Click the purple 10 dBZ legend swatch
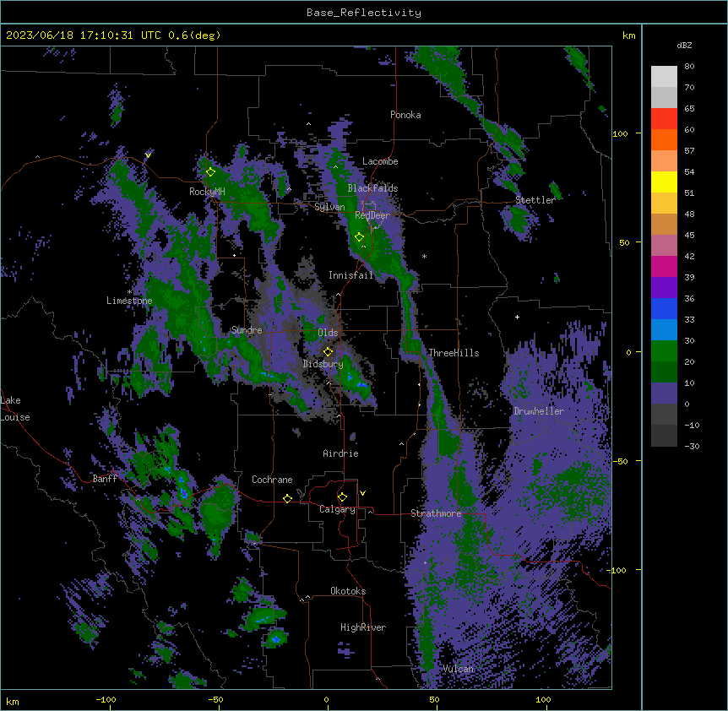Screen dimensions: 728x711 pyautogui.click(x=664, y=393)
